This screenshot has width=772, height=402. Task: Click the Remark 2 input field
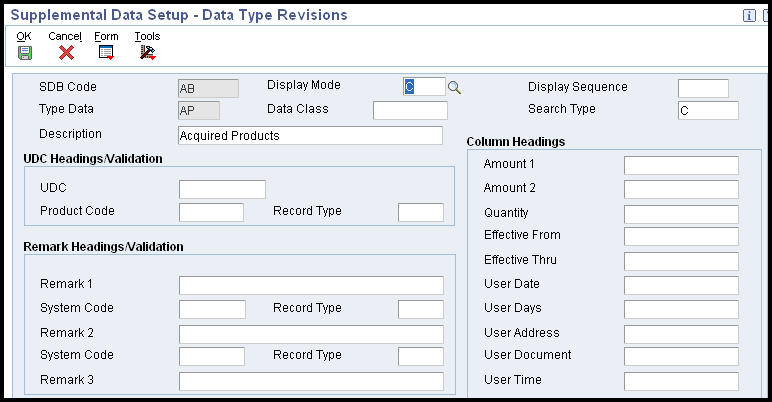coord(311,334)
